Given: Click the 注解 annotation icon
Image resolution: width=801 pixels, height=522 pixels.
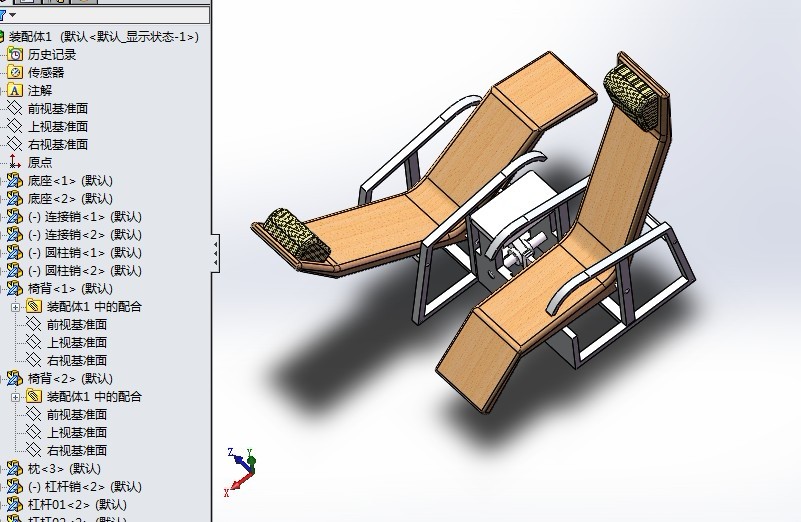Looking at the screenshot, I should tap(15, 90).
